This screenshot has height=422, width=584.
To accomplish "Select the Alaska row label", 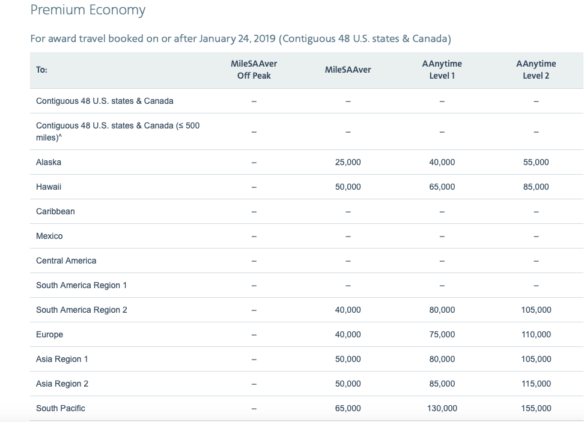I will [x=49, y=162].
